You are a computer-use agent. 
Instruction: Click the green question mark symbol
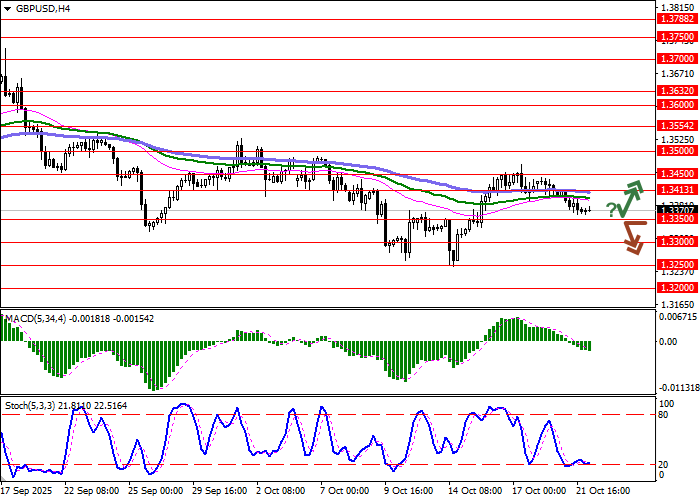point(611,209)
